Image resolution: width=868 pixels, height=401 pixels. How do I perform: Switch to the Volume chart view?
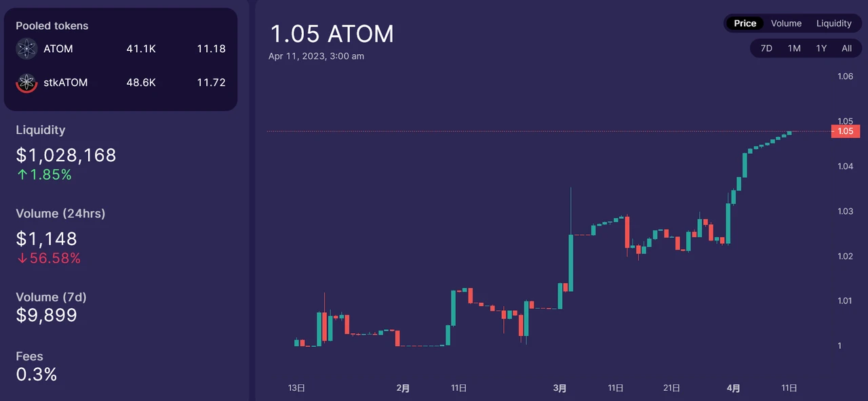click(786, 23)
